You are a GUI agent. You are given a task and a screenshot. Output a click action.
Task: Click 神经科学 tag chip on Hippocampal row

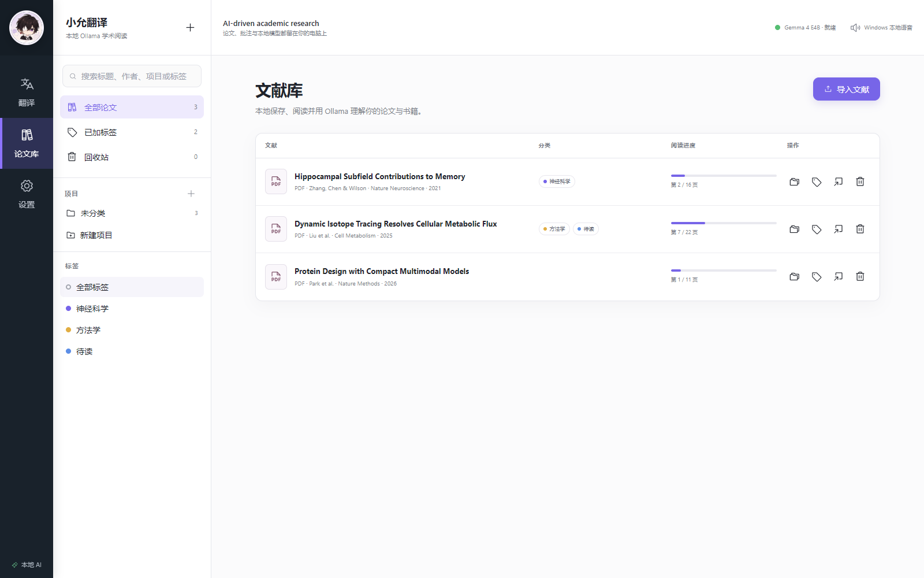coord(557,181)
